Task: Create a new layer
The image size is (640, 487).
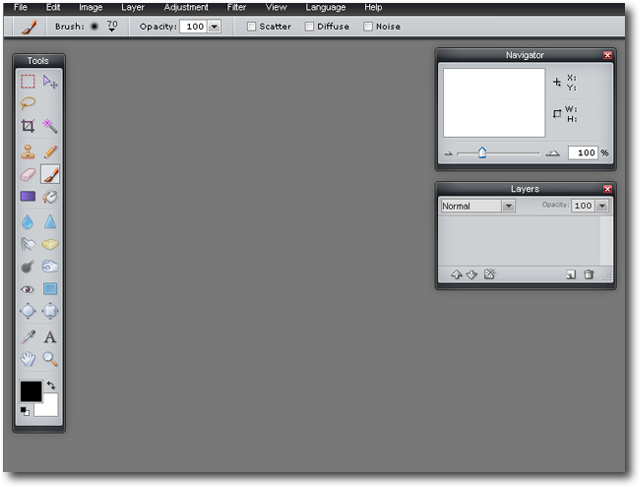Action: 571,274
